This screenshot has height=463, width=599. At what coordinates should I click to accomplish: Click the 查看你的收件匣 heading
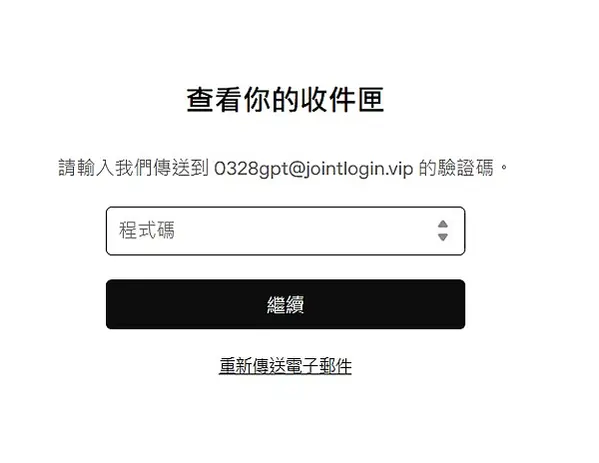(285, 100)
